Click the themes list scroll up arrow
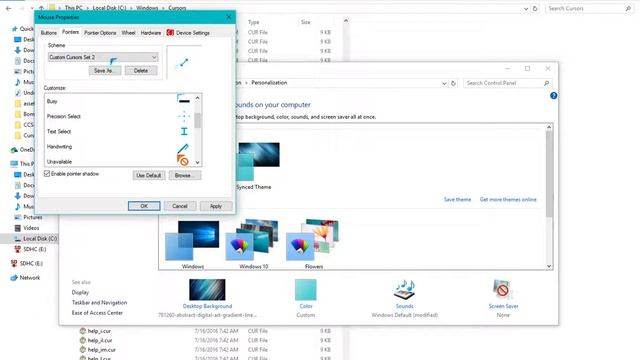The height and width of the screenshot is (360, 640). (x=549, y=127)
